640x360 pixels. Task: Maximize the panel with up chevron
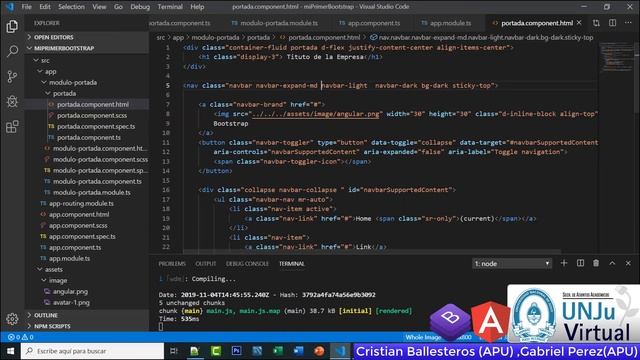(x=612, y=263)
